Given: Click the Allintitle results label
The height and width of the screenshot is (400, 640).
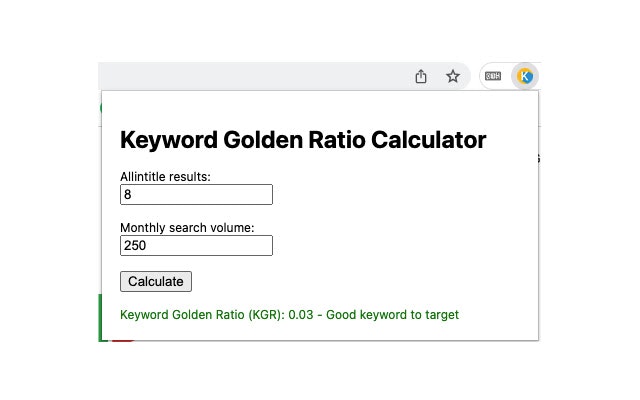Looking at the screenshot, I should [165, 177].
